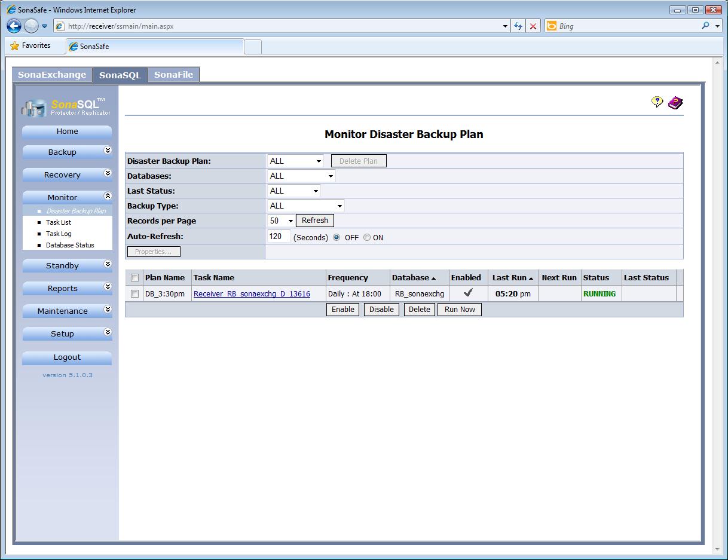Open the Disaster Backup Plan dropdown

tap(296, 161)
